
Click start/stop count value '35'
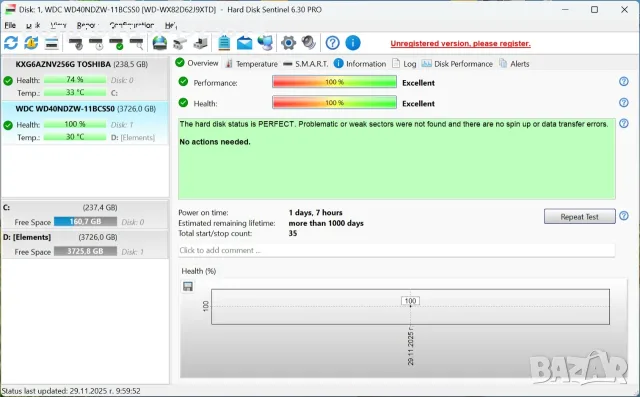293,233
